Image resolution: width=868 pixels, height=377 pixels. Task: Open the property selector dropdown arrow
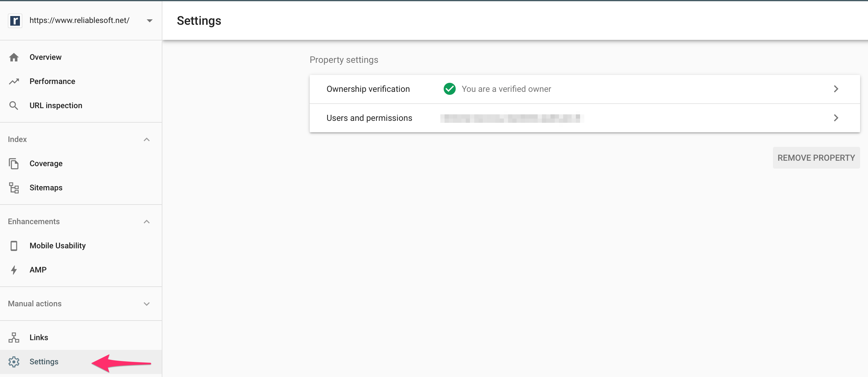point(150,21)
